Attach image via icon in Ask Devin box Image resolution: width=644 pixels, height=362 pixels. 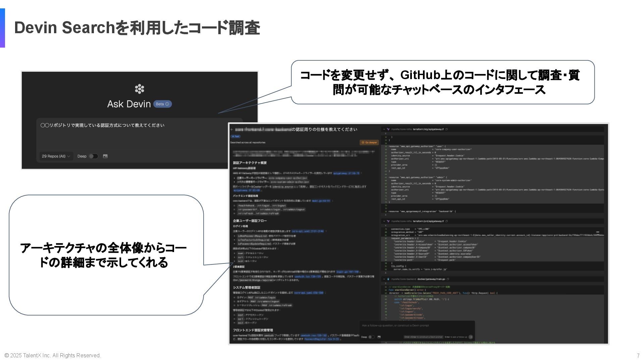pyautogui.click(x=105, y=156)
